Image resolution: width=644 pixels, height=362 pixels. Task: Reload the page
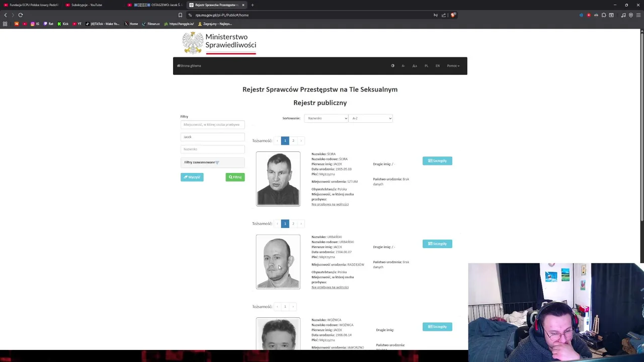coord(21,15)
